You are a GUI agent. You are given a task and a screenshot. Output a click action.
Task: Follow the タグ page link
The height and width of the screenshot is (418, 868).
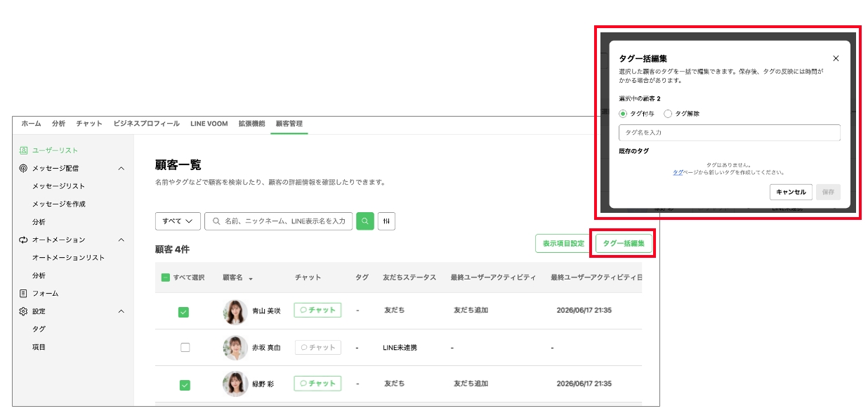pos(677,172)
